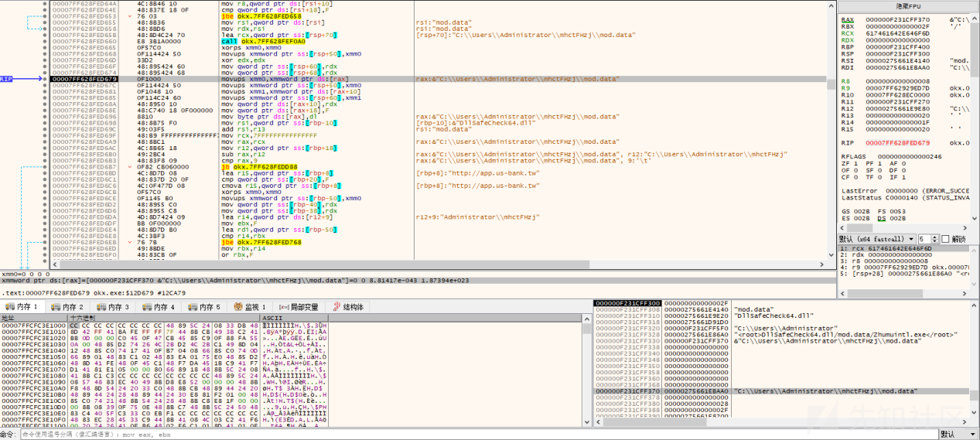Click the registers panel horizontal scrollbar
The height and width of the screenshot is (440, 980).
pos(905,228)
